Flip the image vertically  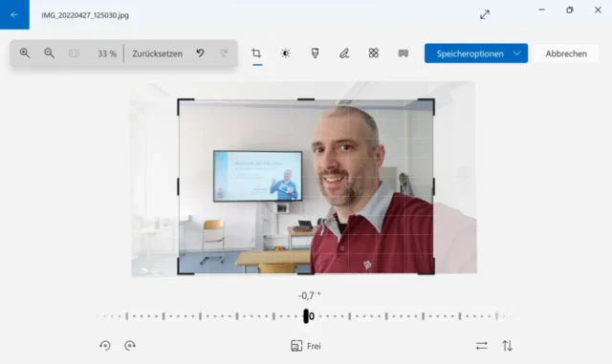(507, 346)
